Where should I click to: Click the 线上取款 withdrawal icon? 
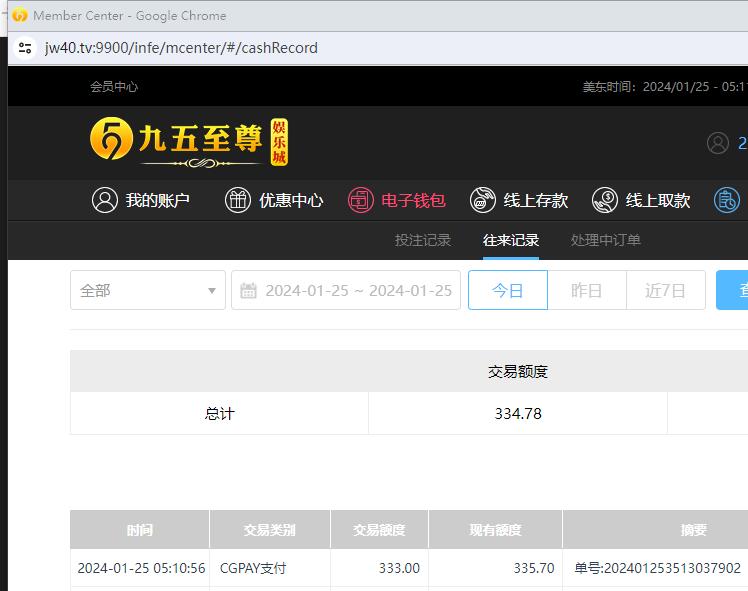[605, 200]
